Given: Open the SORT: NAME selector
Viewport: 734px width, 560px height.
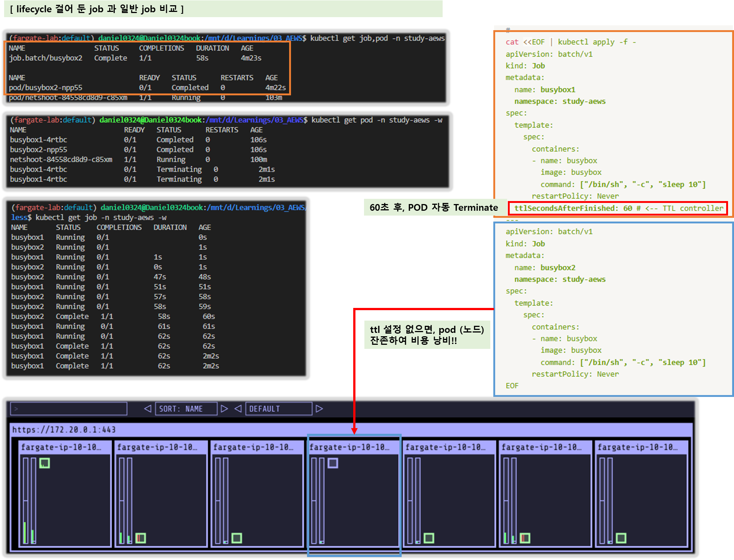Looking at the screenshot, I should (x=186, y=408).
